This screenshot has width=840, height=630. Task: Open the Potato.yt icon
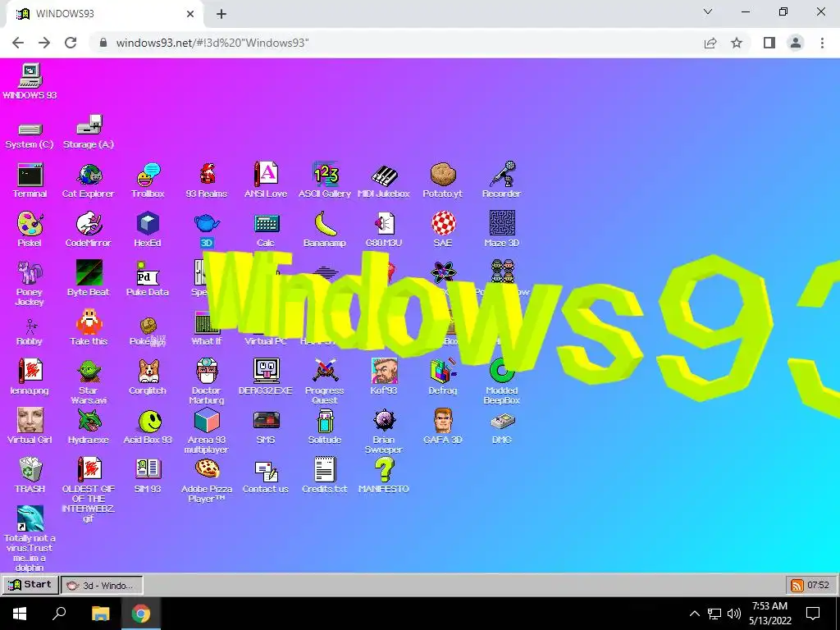point(443,175)
